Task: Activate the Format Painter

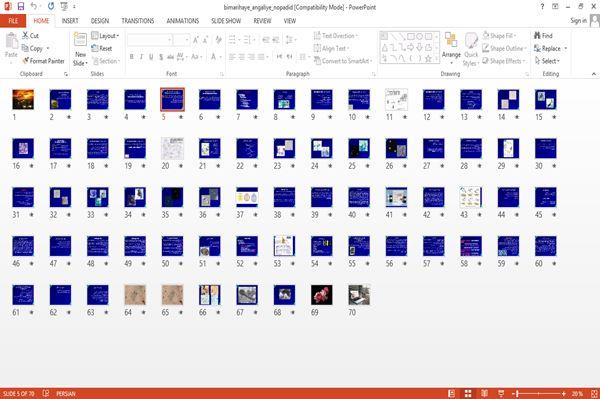Action: (43, 61)
